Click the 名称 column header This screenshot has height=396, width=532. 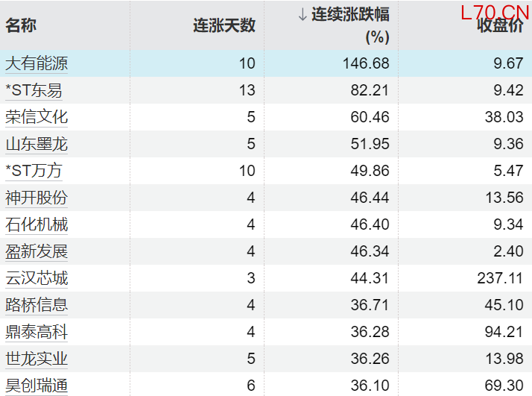[x=21, y=25]
